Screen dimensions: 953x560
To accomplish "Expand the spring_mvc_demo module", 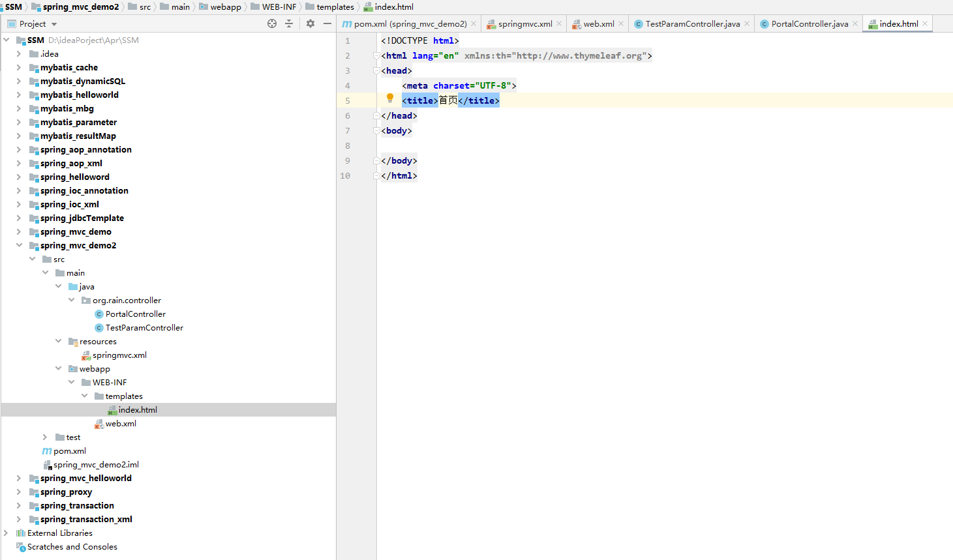I will pos(19,231).
